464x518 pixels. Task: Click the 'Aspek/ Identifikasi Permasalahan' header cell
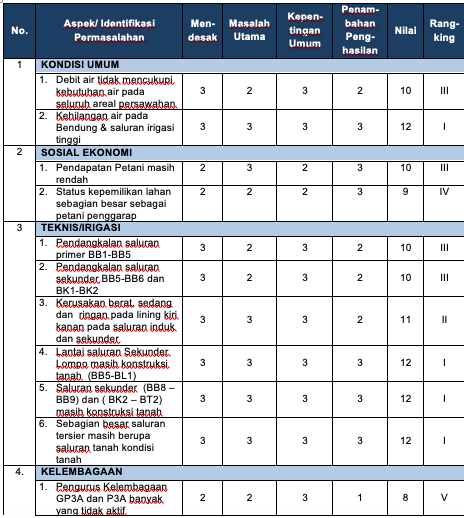(x=109, y=31)
